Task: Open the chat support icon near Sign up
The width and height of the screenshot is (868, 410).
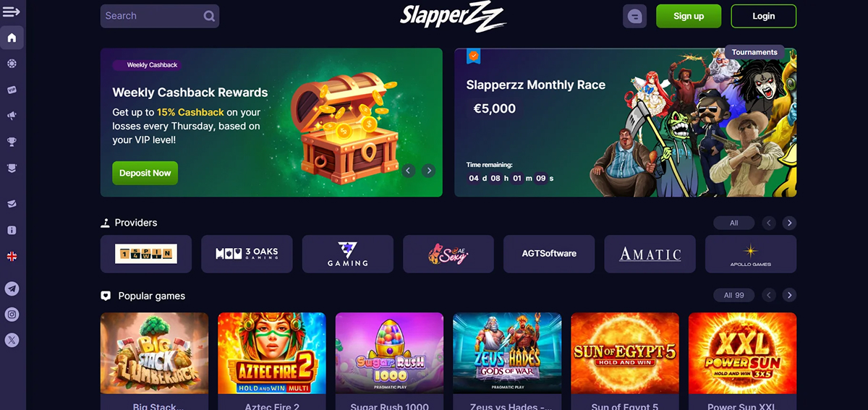Action: click(x=634, y=16)
